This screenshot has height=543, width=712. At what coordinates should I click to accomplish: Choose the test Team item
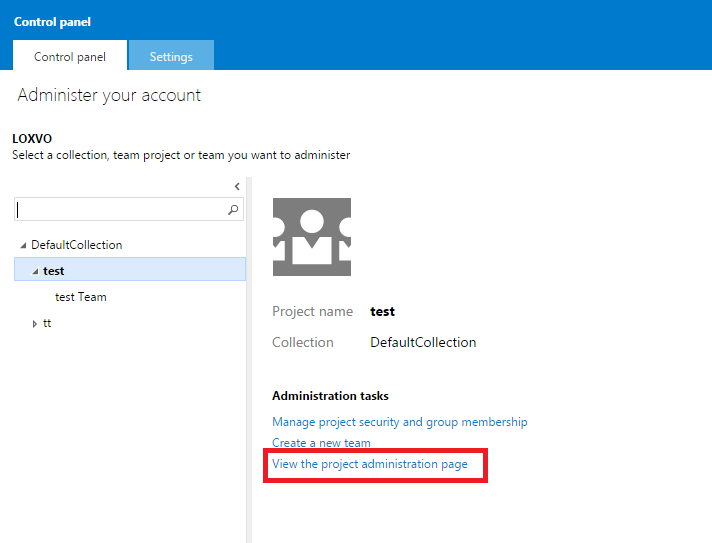coord(80,297)
